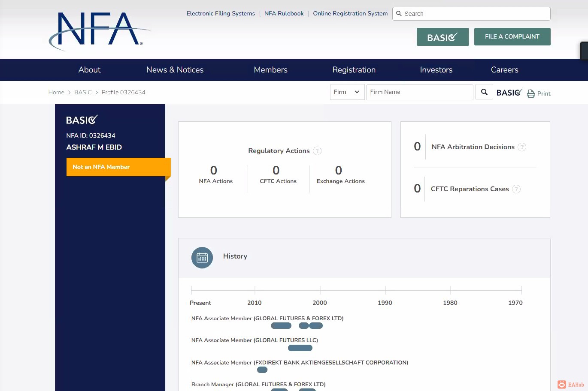The image size is (588, 391).
Task: Click the Print link
Action: point(544,93)
